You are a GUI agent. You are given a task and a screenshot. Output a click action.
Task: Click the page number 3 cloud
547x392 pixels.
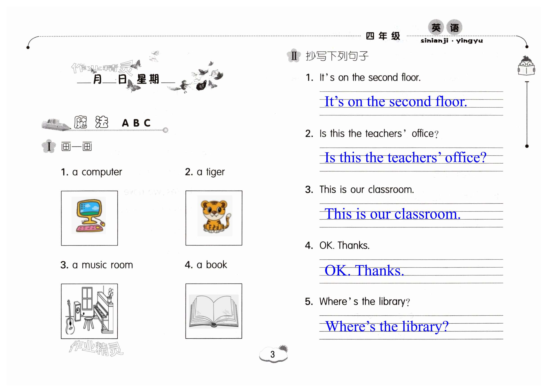point(273,354)
